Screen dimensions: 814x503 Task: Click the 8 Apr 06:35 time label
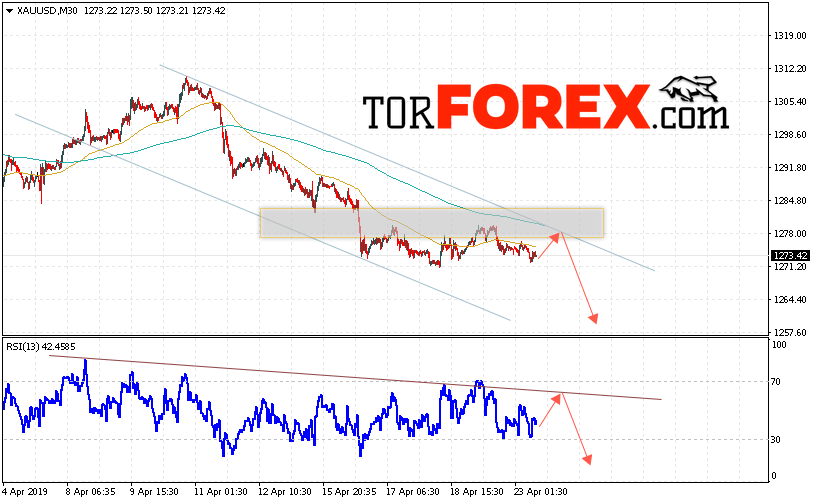click(90, 491)
